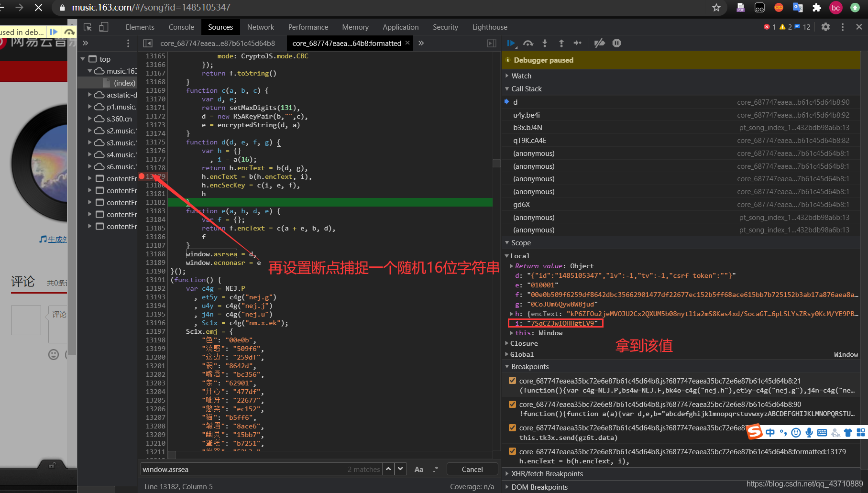Open the Network tab
868x493 pixels.
pyautogui.click(x=261, y=27)
